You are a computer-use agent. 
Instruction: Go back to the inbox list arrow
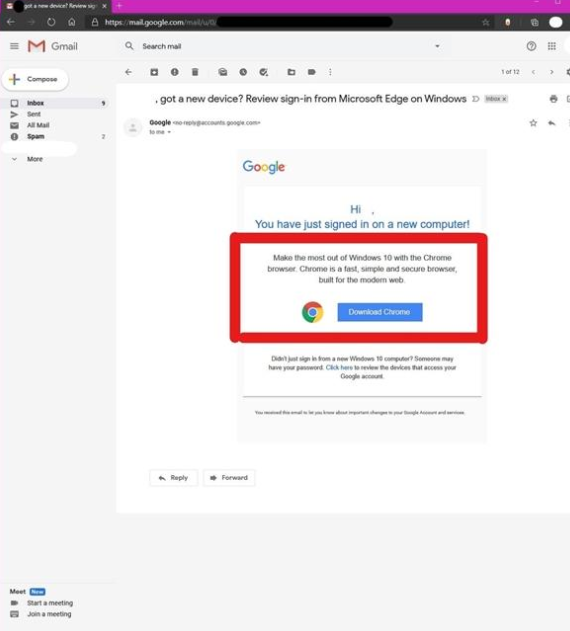pyautogui.click(x=128, y=72)
